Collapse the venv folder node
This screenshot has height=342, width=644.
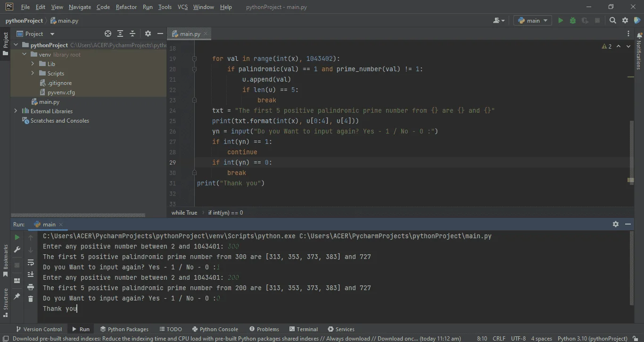[25, 55]
